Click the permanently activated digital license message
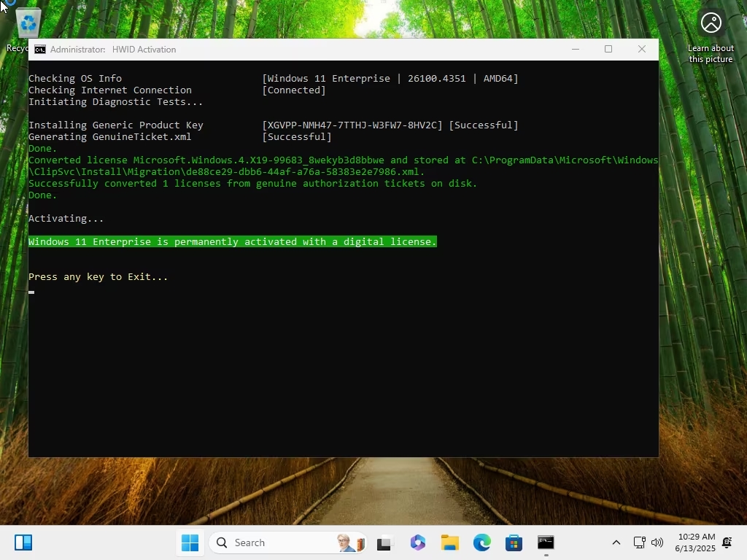This screenshot has height=560, width=747. click(x=233, y=242)
